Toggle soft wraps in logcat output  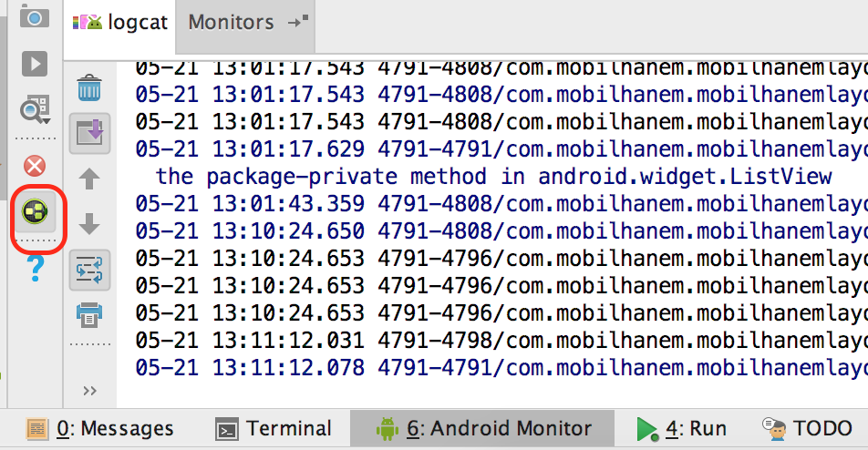[89, 271]
